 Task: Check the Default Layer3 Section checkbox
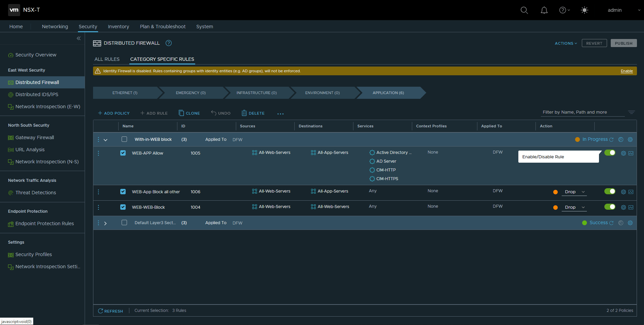point(124,222)
